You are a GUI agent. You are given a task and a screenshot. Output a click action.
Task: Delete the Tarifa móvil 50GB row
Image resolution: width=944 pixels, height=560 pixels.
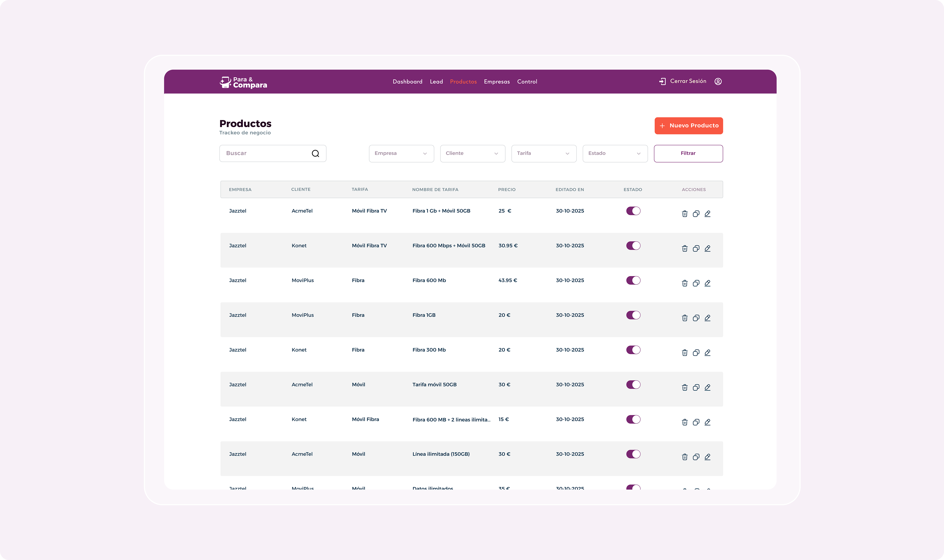click(x=684, y=387)
